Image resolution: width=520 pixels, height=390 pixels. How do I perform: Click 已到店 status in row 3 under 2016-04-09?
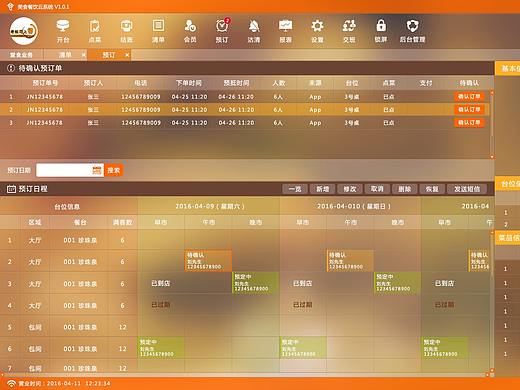pyautogui.click(x=161, y=283)
